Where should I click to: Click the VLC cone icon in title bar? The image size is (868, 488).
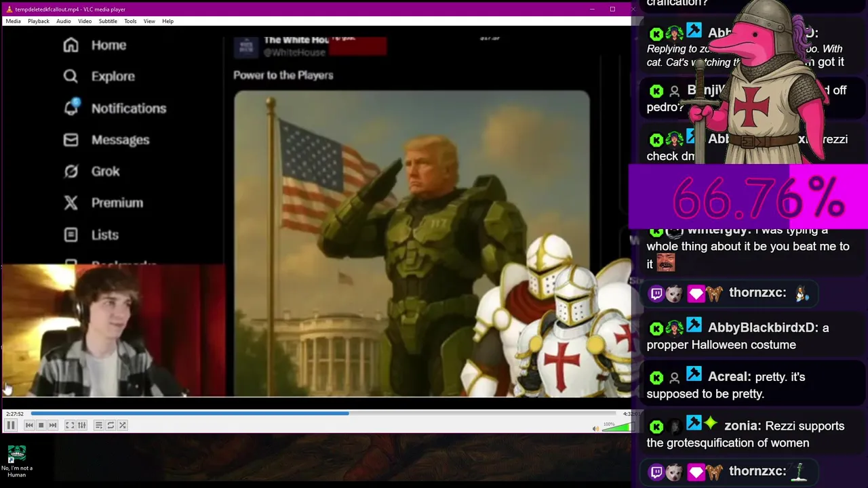point(9,9)
